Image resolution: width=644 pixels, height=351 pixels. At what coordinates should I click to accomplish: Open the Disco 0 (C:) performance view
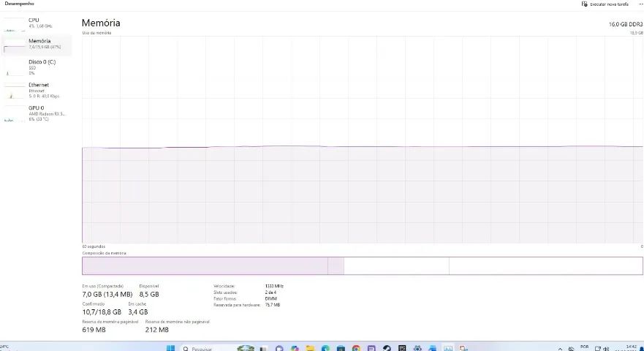tap(36, 67)
